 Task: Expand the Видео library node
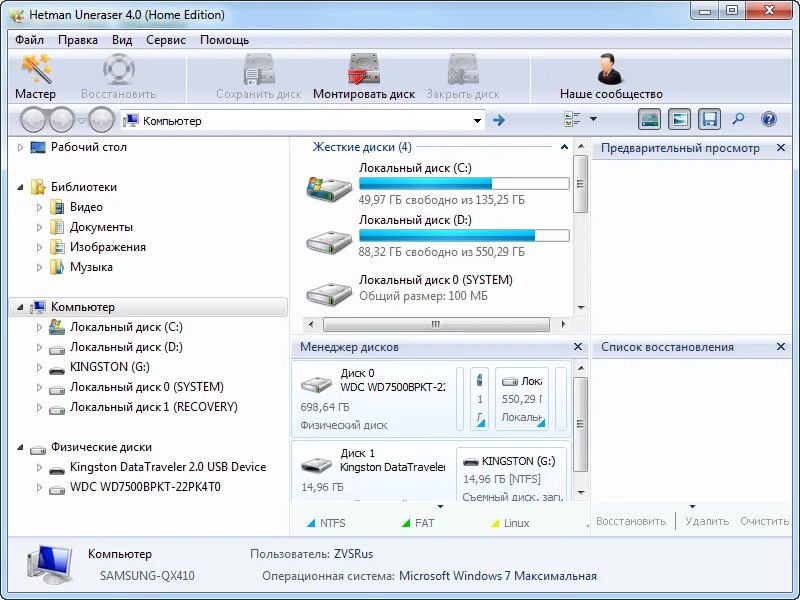point(39,207)
